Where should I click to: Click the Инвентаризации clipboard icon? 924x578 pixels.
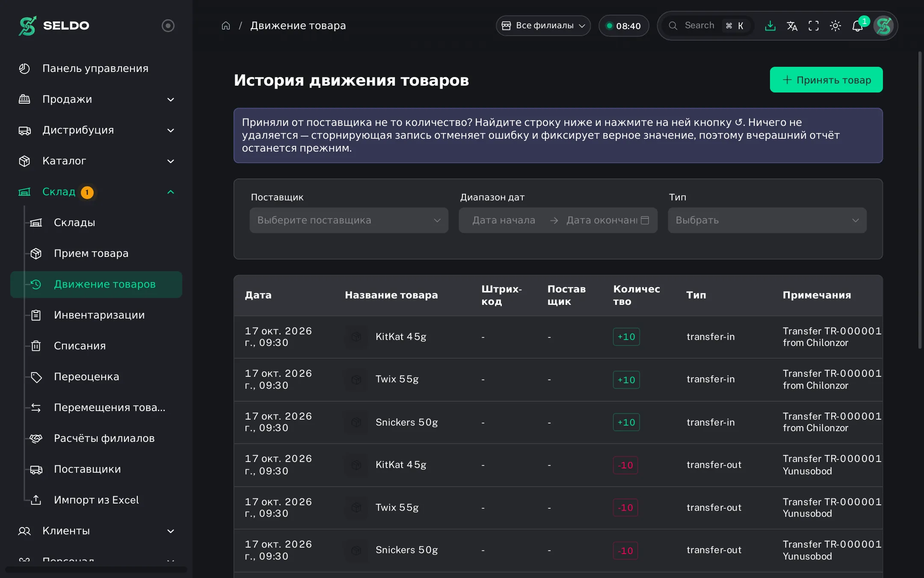pos(36,315)
